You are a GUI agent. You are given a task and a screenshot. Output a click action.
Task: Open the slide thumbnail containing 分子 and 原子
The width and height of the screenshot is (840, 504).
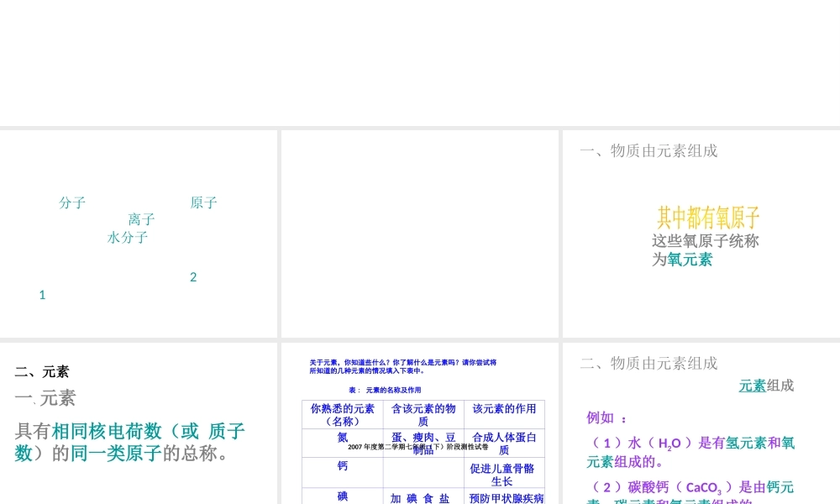click(x=139, y=234)
